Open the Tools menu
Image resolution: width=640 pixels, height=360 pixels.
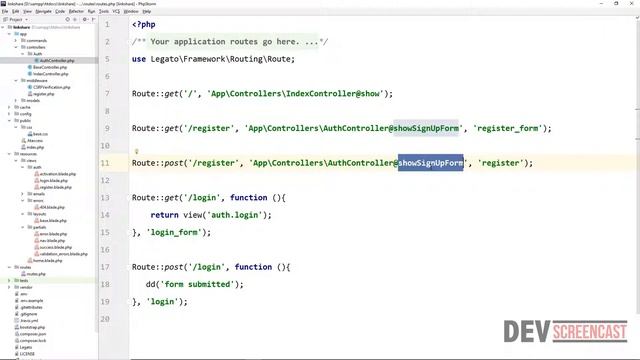(x=104, y=11)
